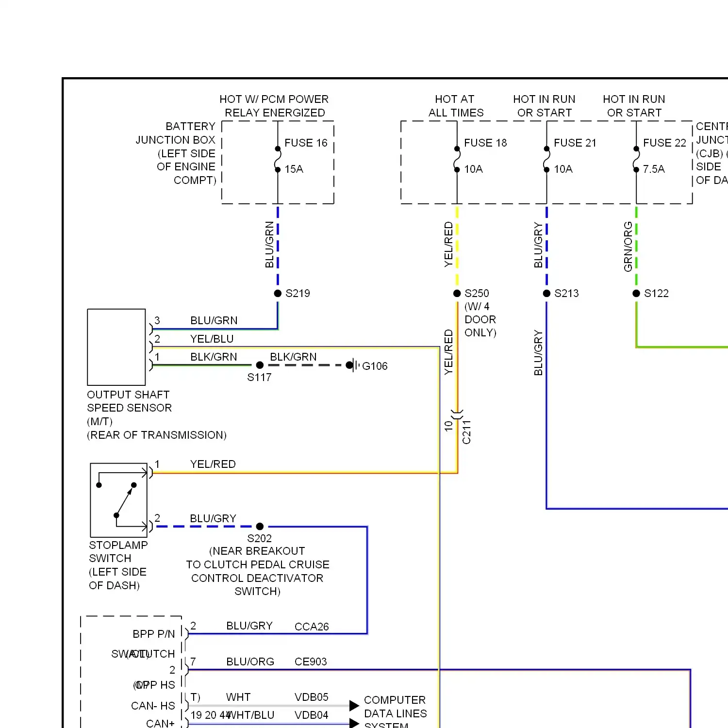
Task: Click the S202 splice dot
Action: tap(260, 526)
